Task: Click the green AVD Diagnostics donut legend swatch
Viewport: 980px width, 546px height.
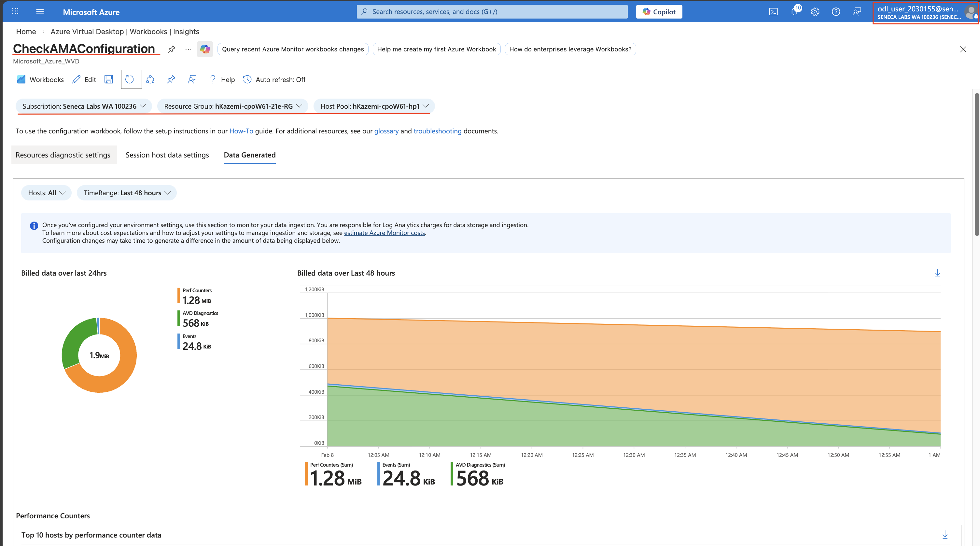Action: 178,318
